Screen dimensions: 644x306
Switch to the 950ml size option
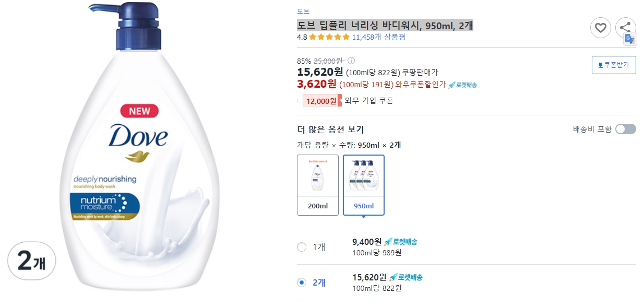coord(364,185)
